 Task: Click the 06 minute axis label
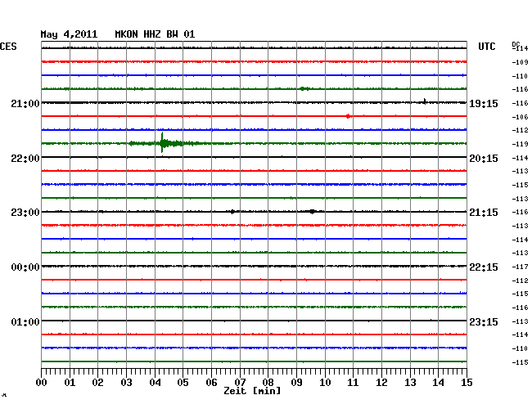[211, 383]
